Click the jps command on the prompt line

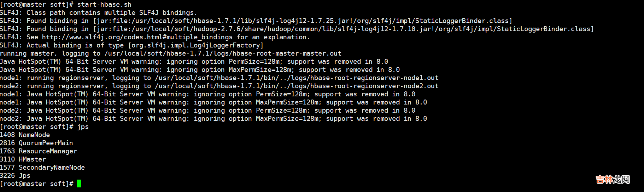[83, 127]
